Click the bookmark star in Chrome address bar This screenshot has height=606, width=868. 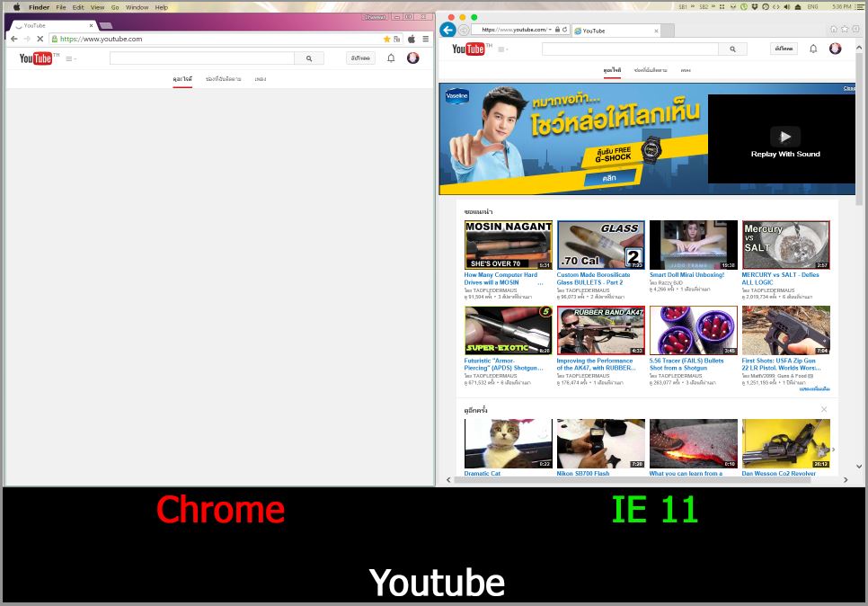point(386,39)
